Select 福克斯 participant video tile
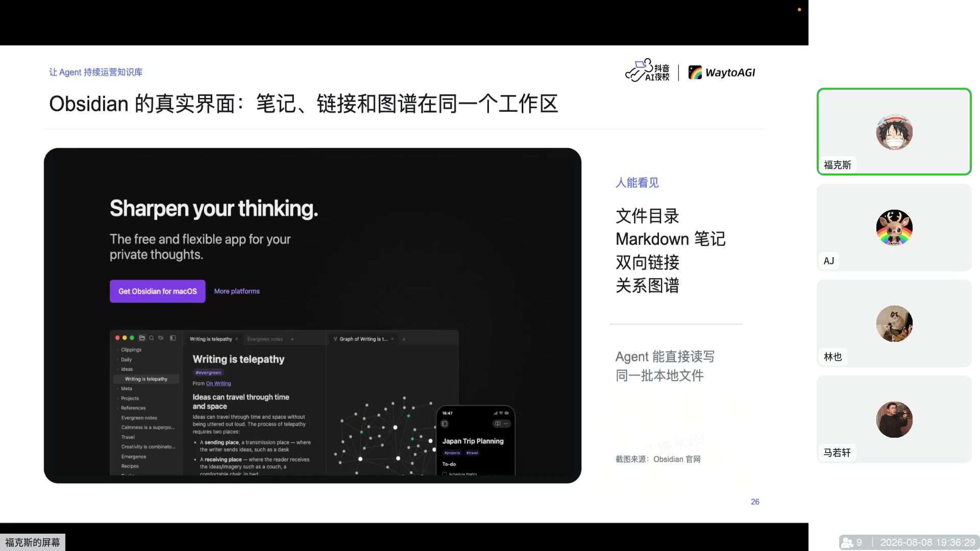980x551 pixels. (894, 132)
